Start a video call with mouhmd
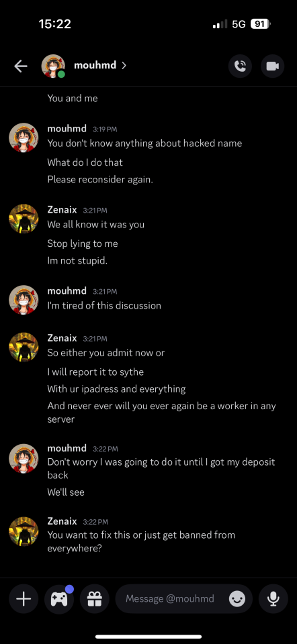297x644 pixels. point(272,66)
